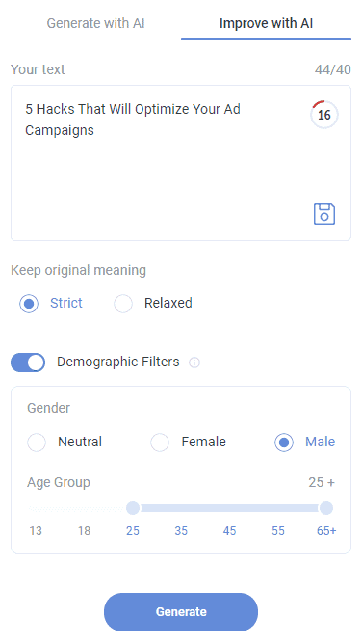Click the 45 age mark label
The width and height of the screenshot is (362, 644).
(229, 531)
